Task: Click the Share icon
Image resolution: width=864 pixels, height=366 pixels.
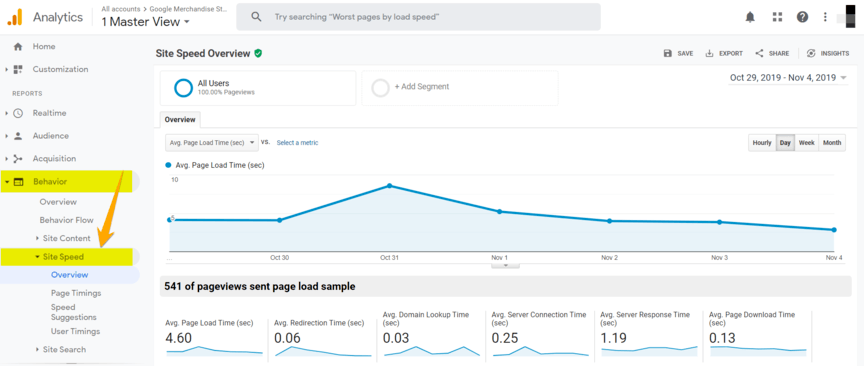Action: [x=759, y=53]
